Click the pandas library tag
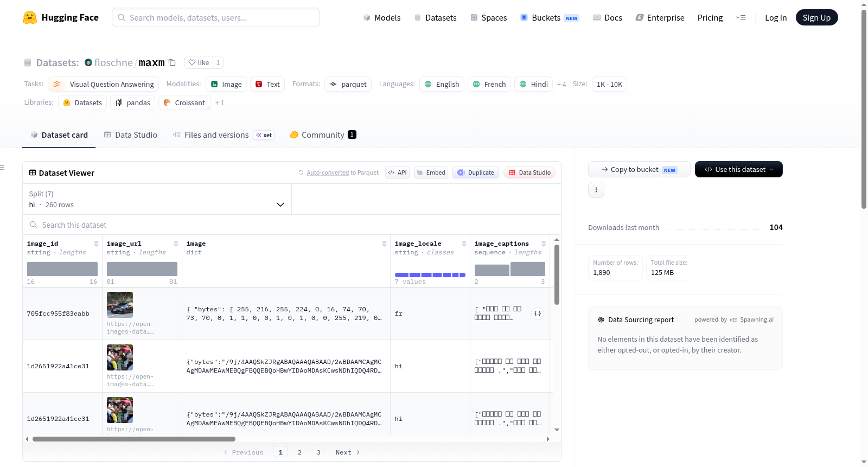The width and height of the screenshot is (868, 467). pos(133,103)
